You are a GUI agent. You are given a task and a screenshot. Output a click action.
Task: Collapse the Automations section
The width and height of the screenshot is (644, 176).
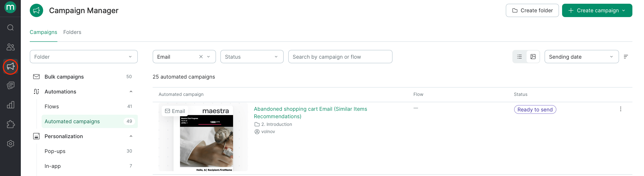coord(131,92)
